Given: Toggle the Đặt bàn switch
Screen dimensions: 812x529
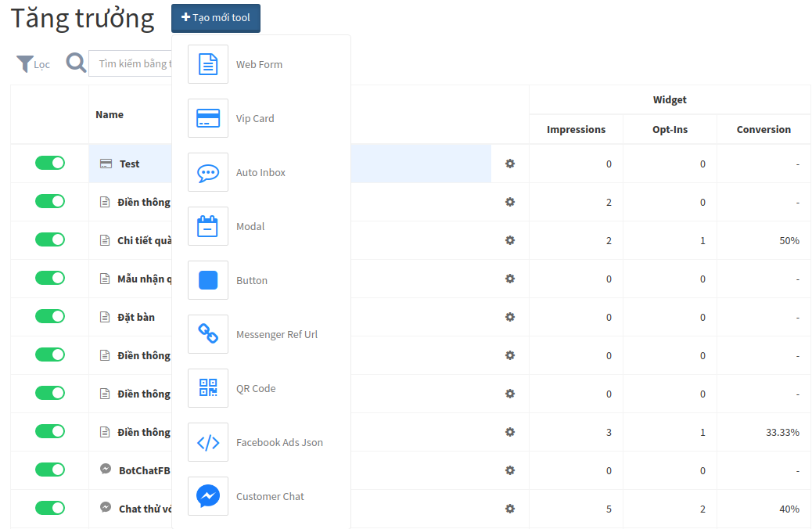Looking at the screenshot, I should coord(50,316).
